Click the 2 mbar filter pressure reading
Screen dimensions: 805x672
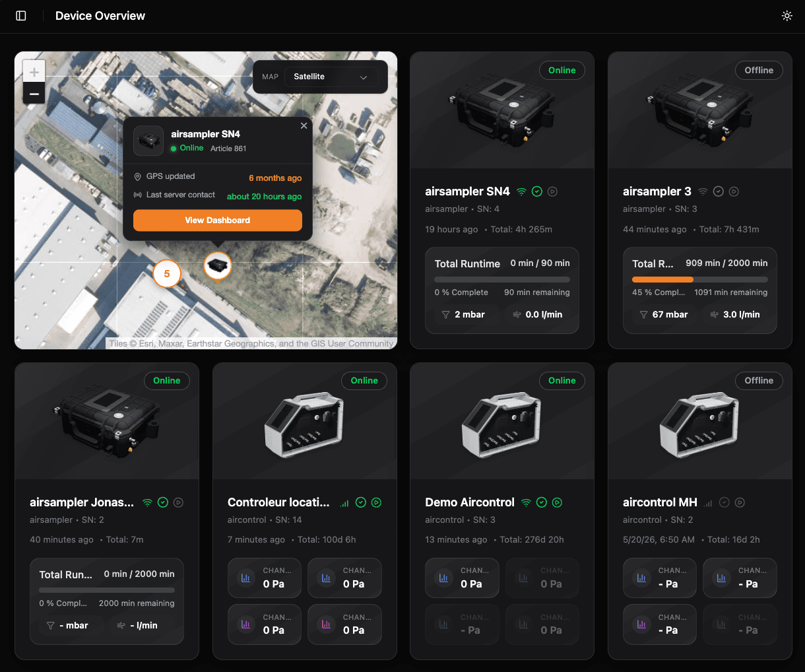463,315
